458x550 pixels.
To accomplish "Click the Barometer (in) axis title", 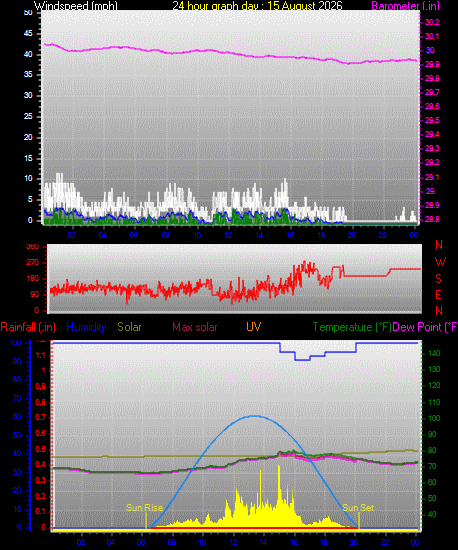I will click(405, 6).
